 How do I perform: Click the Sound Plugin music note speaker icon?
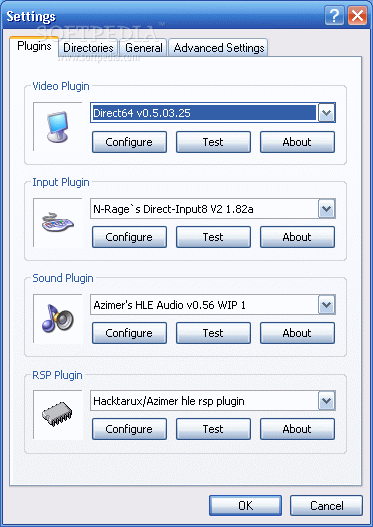click(x=58, y=318)
